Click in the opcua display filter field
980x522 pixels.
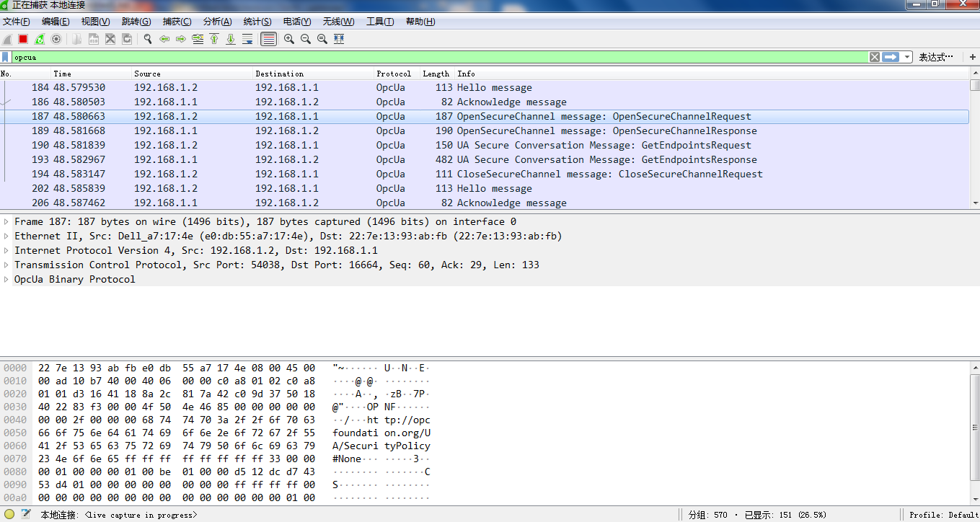point(438,57)
